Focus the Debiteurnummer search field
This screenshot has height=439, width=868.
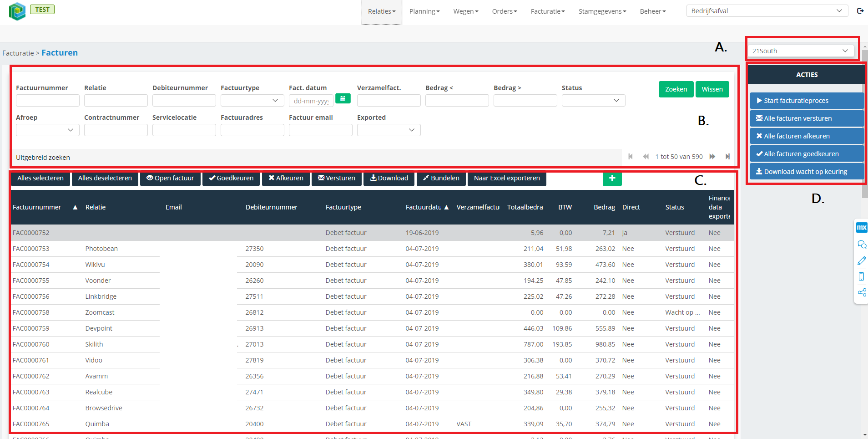click(184, 100)
